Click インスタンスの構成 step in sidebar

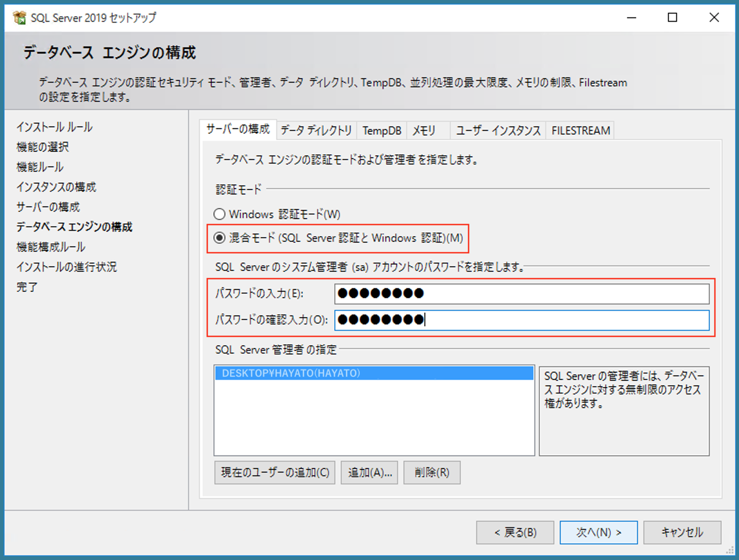(56, 187)
